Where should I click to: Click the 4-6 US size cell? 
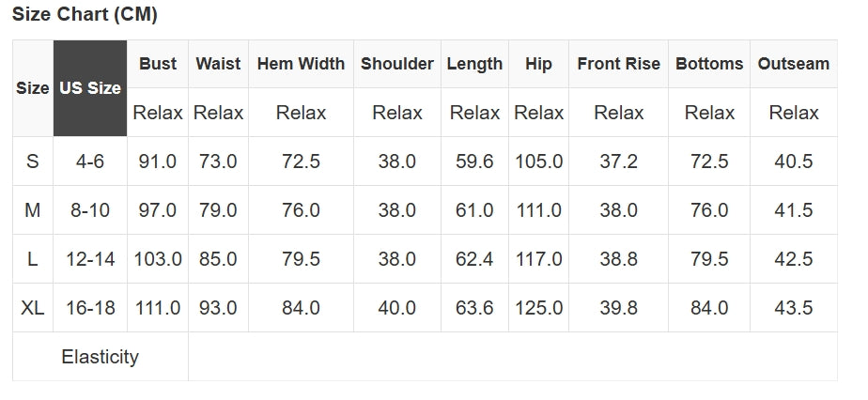pos(90,162)
